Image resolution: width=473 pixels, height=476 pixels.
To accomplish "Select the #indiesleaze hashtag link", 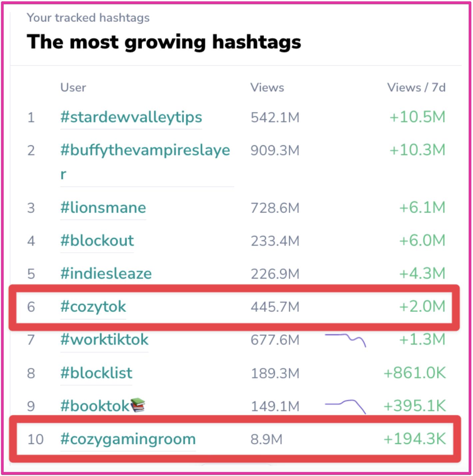I will pyautogui.click(x=106, y=274).
